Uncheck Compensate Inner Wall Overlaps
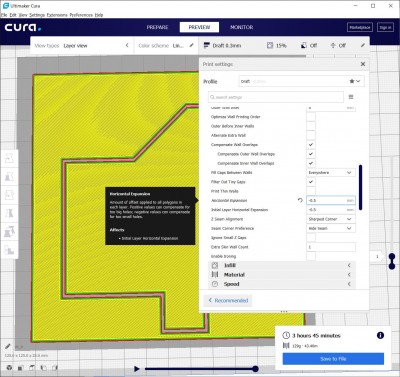 (x=311, y=163)
